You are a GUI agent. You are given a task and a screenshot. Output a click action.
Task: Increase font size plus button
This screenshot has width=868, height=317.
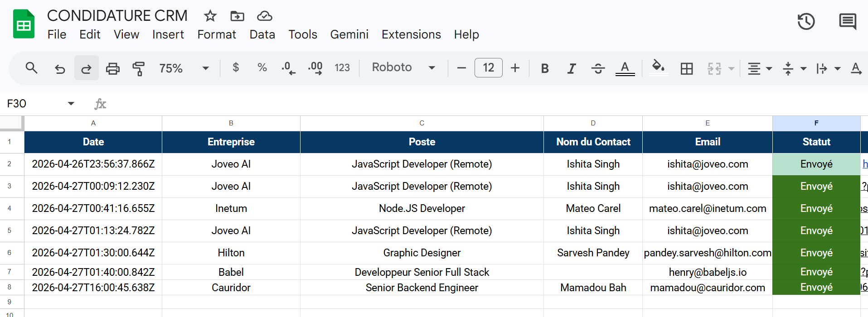(515, 68)
